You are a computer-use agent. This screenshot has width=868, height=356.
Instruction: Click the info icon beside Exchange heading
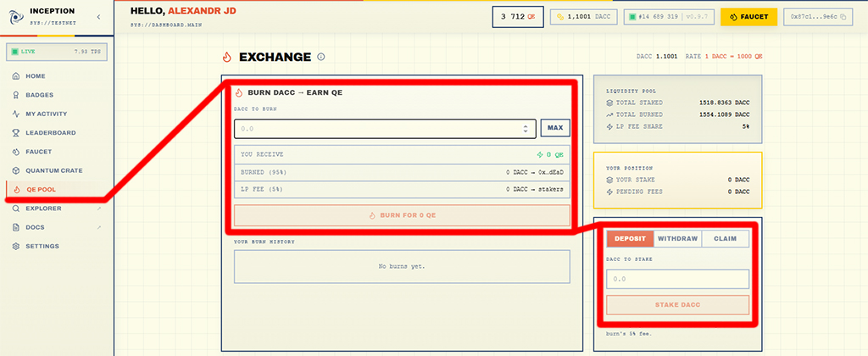coord(320,57)
